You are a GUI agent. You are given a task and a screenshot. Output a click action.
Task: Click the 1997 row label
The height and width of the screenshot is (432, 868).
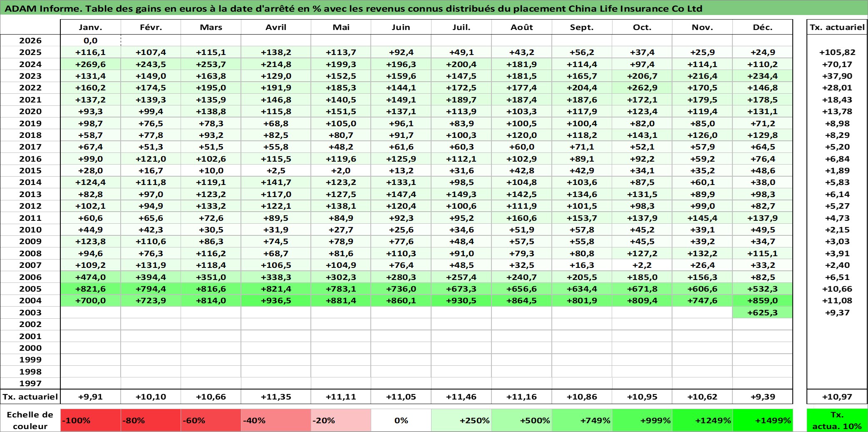coord(30,383)
